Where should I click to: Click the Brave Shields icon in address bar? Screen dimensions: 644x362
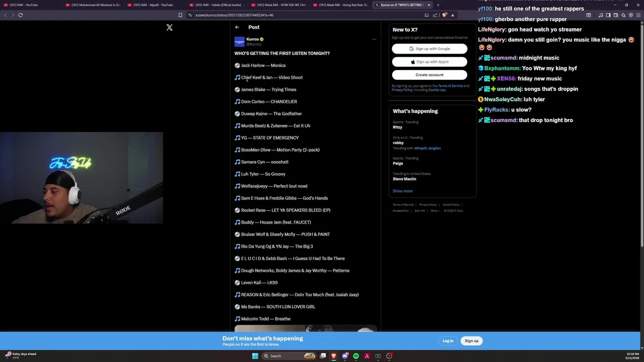click(444, 15)
